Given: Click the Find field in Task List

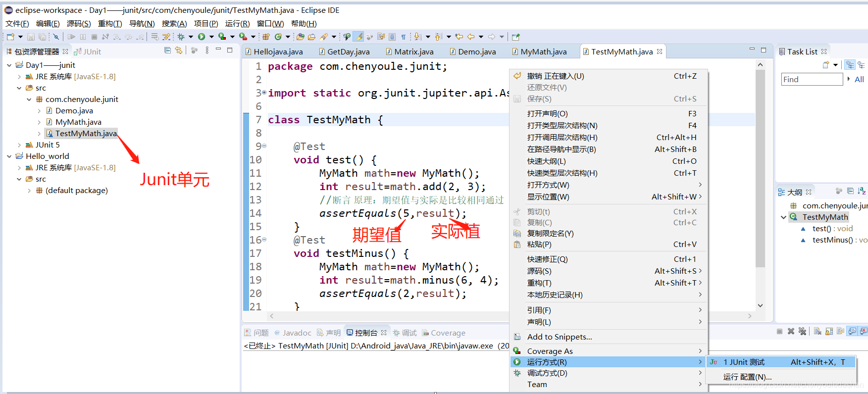Looking at the screenshot, I should click(812, 79).
